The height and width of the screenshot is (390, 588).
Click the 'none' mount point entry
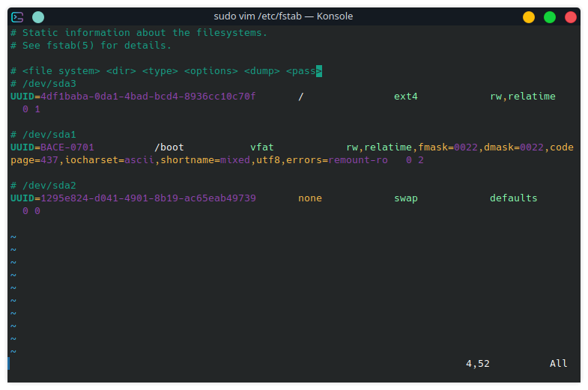(310, 198)
